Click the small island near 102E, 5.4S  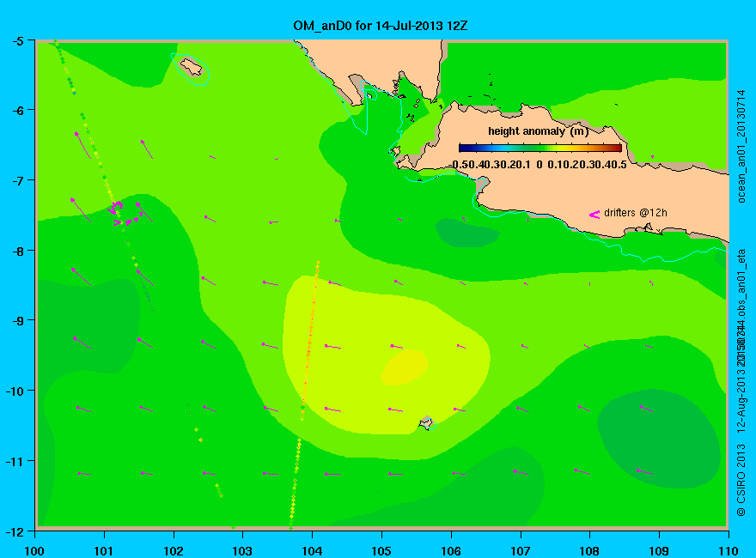pos(191,66)
